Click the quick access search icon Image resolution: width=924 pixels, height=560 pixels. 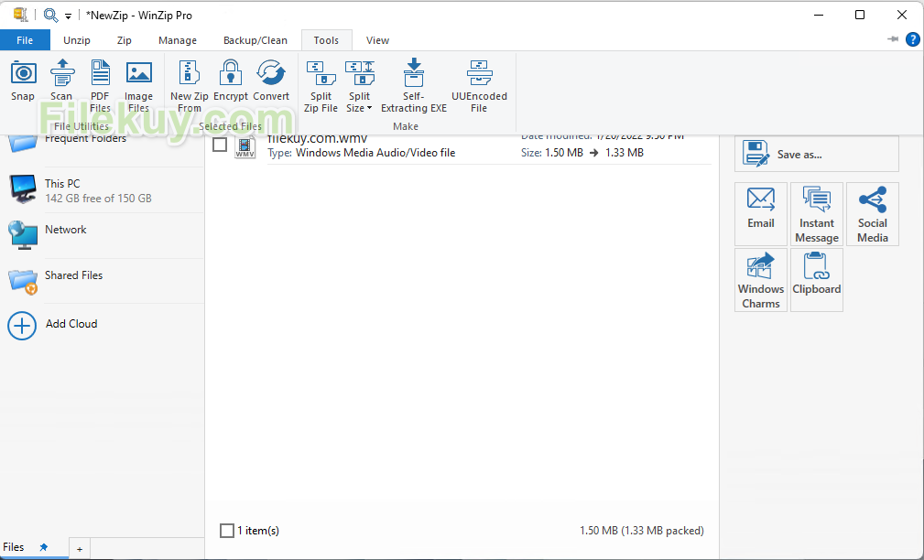51,15
